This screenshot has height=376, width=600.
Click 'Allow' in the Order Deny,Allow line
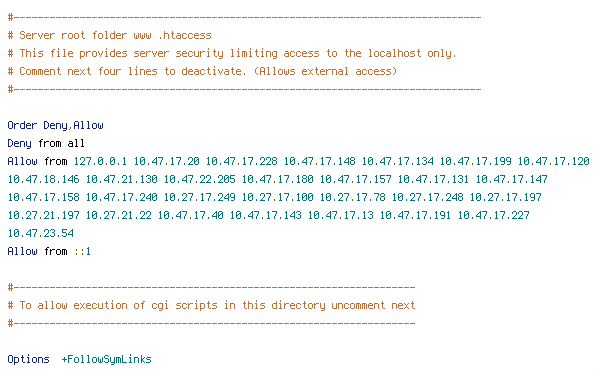88,125
